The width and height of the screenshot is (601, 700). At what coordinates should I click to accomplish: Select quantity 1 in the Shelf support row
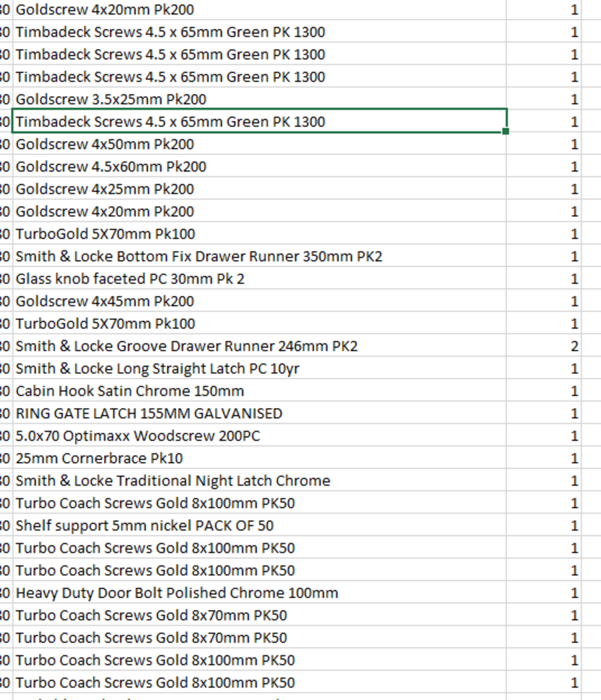click(x=544, y=525)
